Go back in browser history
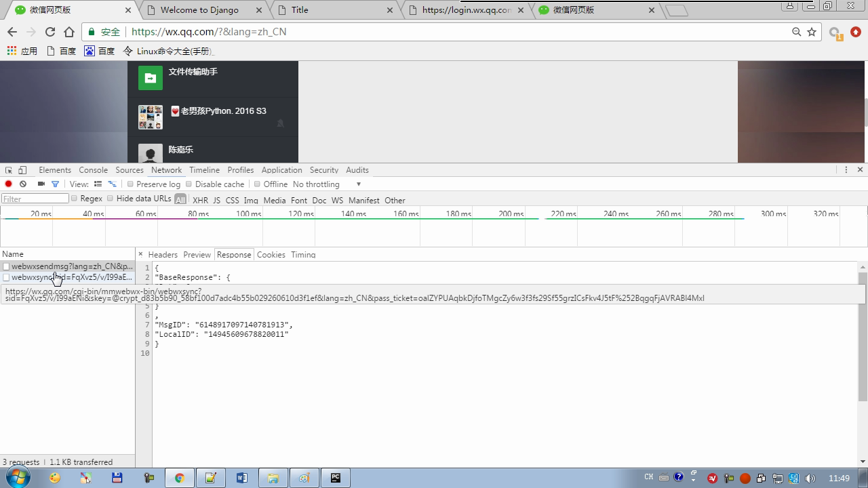This screenshot has width=868, height=488. [12, 32]
